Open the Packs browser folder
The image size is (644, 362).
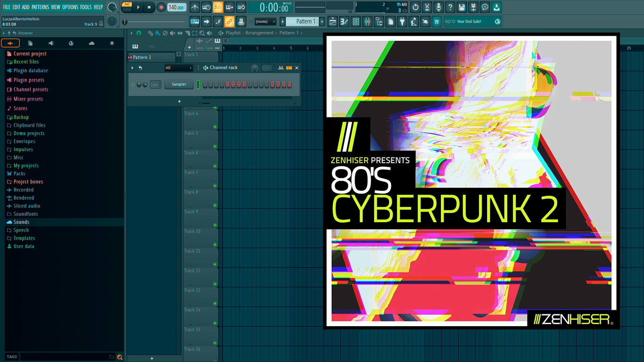[19, 173]
